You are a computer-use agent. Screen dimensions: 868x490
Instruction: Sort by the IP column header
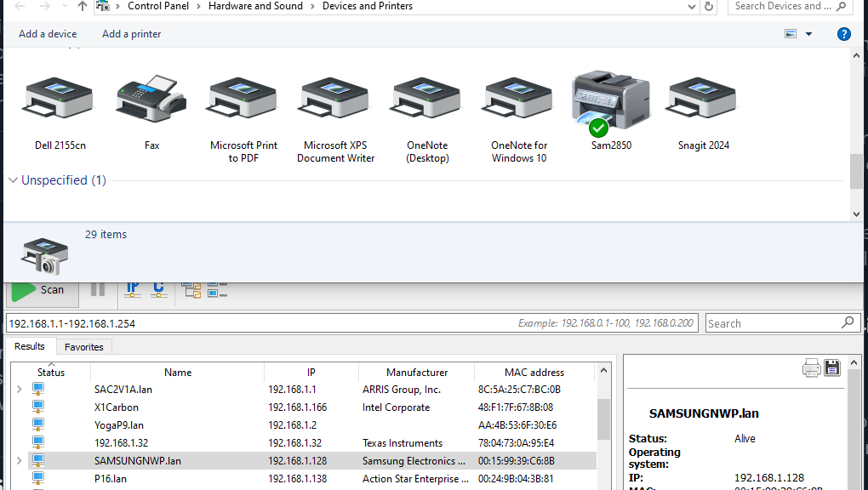coord(311,372)
